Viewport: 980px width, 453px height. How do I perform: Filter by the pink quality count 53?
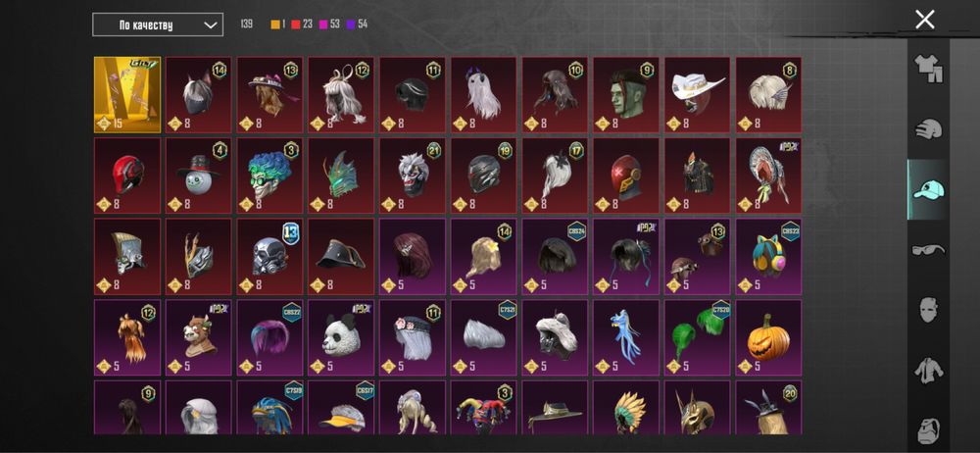329,25
